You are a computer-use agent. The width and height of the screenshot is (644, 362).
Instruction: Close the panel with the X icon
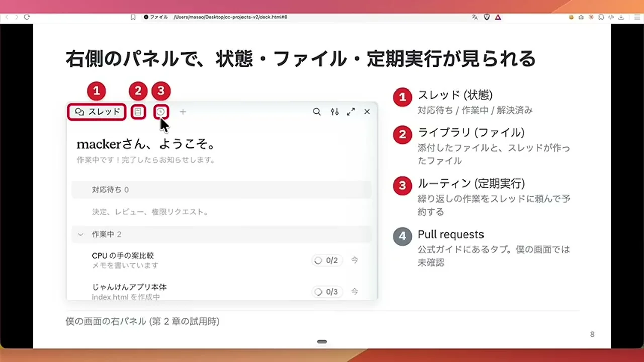coord(367,112)
